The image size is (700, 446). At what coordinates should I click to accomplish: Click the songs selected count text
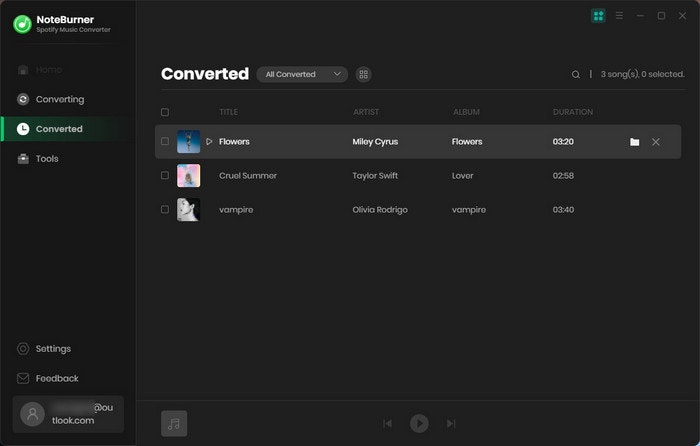[x=642, y=74]
